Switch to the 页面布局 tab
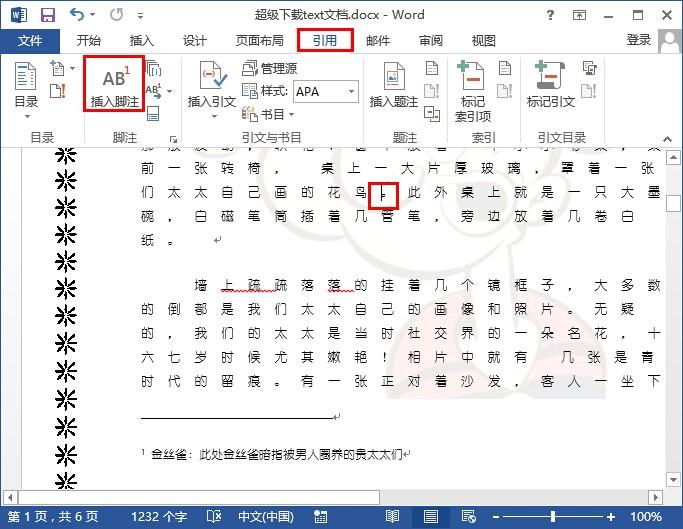Viewport: 683px width, 529px height. coord(259,40)
